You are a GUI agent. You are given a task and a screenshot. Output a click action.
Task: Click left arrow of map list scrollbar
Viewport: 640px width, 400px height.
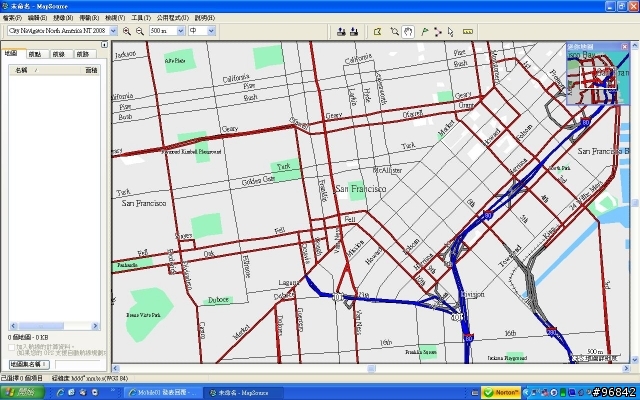(13, 326)
